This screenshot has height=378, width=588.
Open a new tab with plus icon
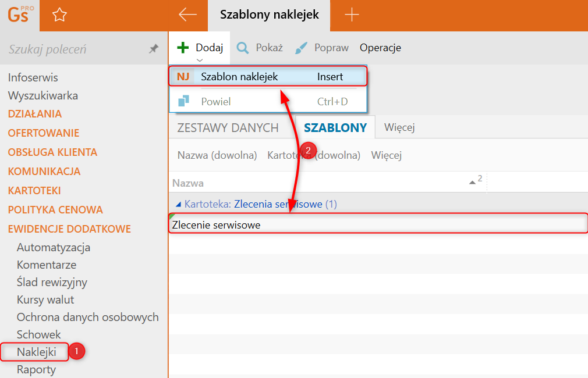[352, 15]
